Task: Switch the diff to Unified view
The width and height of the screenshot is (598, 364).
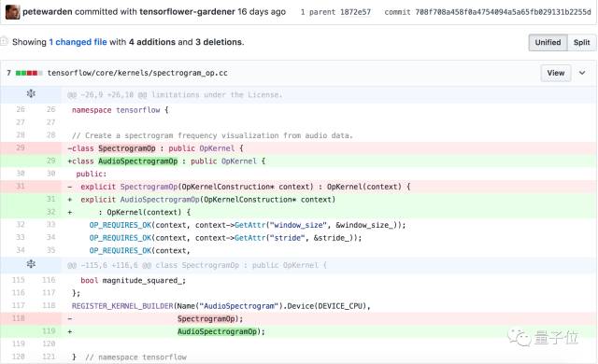Action: (548, 42)
